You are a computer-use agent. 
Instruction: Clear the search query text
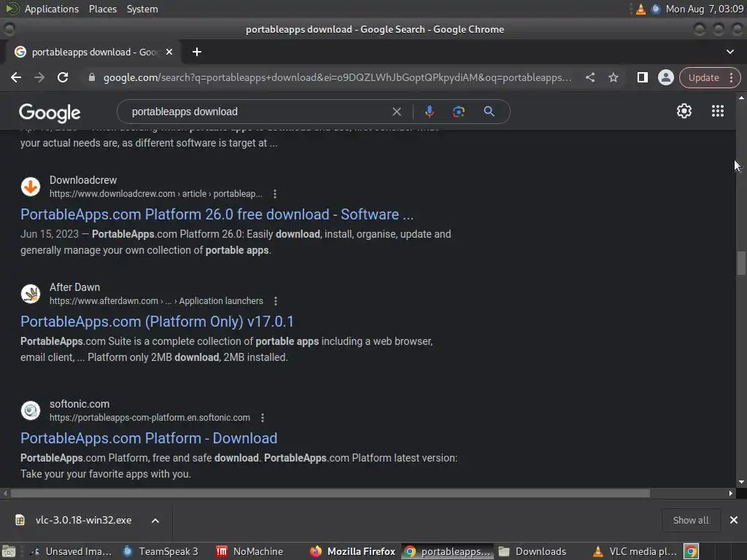(x=396, y=112)
